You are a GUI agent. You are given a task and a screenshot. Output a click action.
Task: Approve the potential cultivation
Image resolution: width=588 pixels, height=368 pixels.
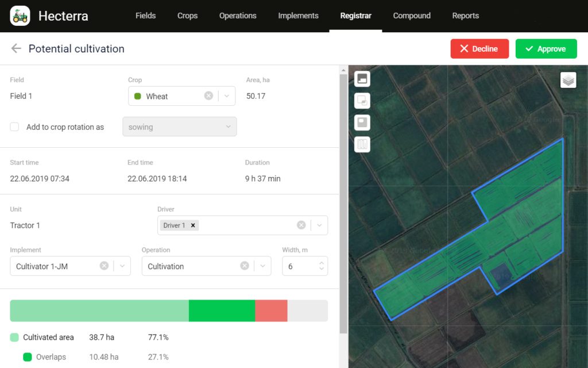pyautogui.click(x=546, y=49)
